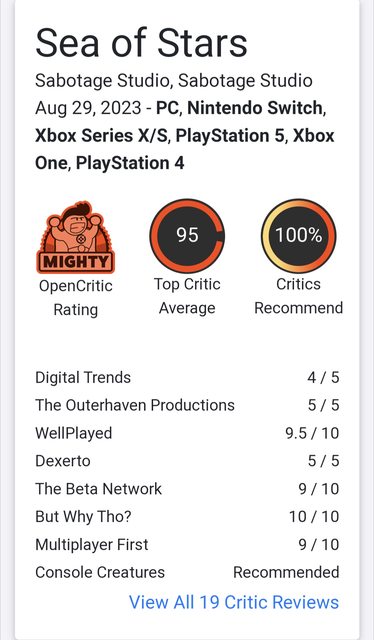
Task: Click the OpenCritic Rating label
Action: (76, 298)
